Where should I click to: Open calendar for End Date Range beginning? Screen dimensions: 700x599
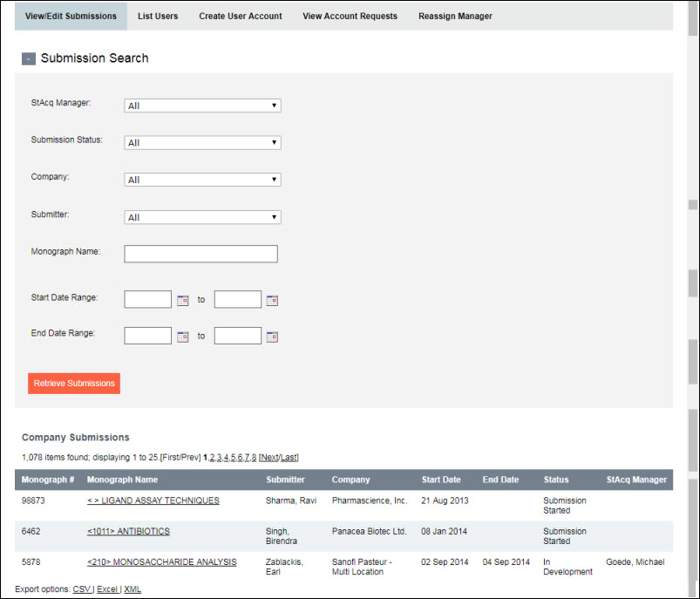point(183,337)
